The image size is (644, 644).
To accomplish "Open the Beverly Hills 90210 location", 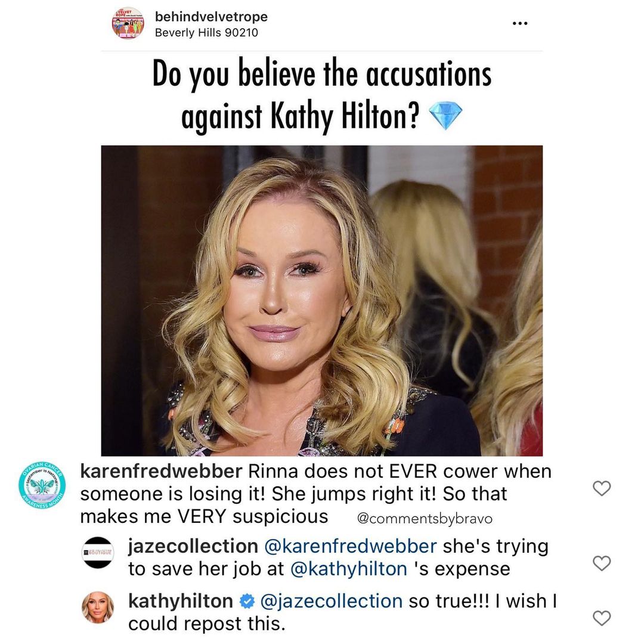I will click(206, 32).
